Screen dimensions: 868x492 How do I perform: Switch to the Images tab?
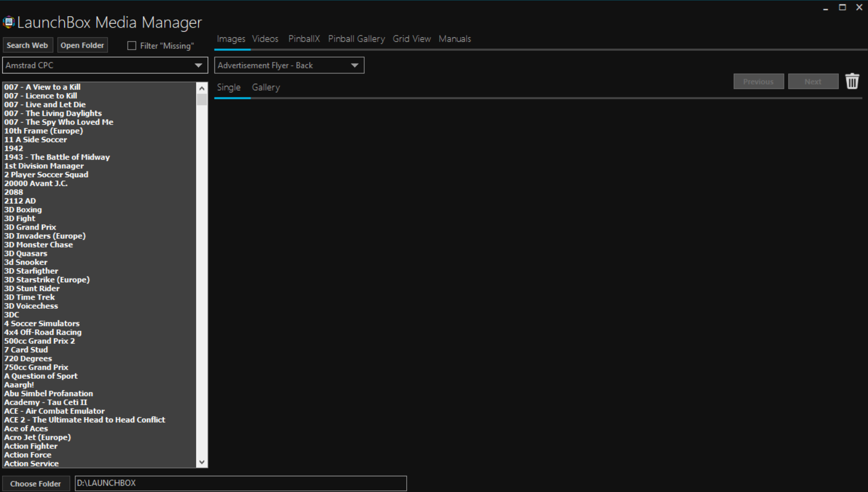(x=231, y=39)
